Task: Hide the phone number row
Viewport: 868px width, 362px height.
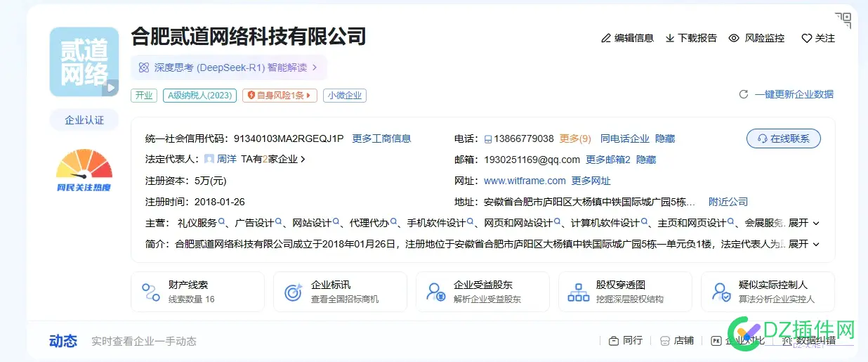Action: pyautogui.click(x=665, y=138)
